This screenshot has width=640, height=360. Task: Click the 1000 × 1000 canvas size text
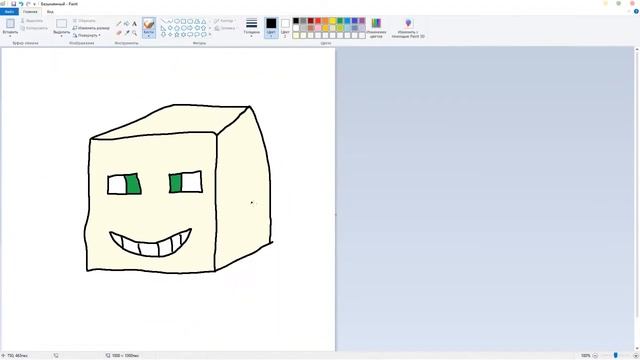[x=125, y=356]
